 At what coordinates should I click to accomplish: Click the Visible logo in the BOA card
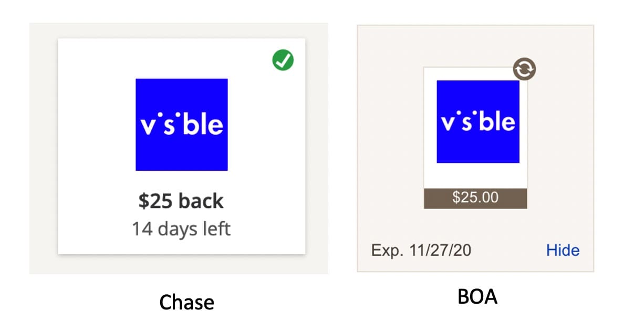478,121
